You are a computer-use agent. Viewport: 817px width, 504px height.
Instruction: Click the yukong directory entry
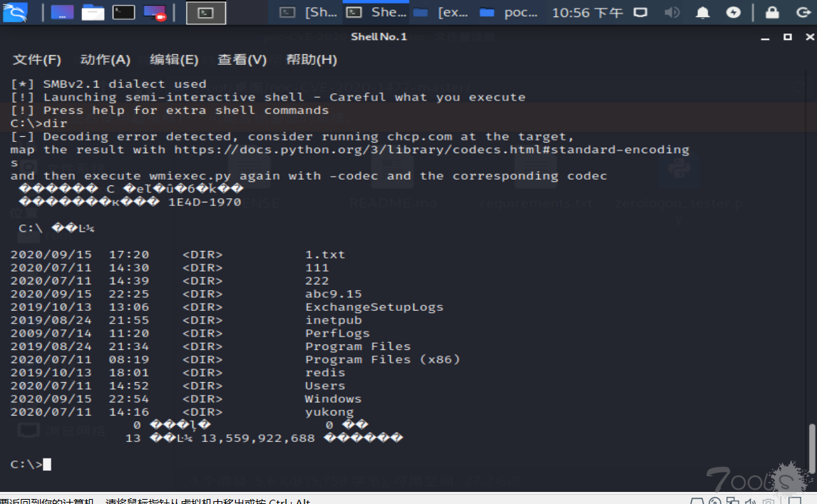click(329, 412)
